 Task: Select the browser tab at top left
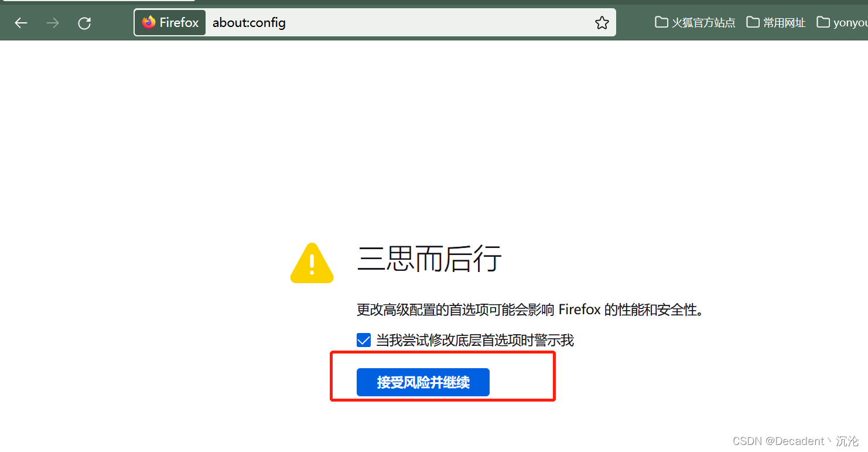pos(97,1)
